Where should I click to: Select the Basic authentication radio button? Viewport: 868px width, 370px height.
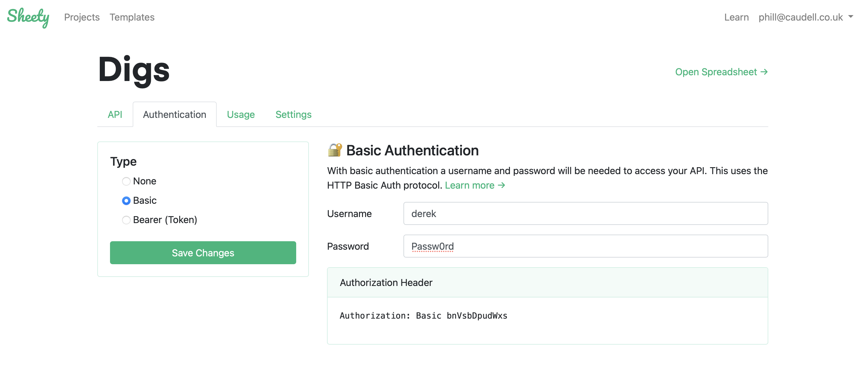pos(126,201)
